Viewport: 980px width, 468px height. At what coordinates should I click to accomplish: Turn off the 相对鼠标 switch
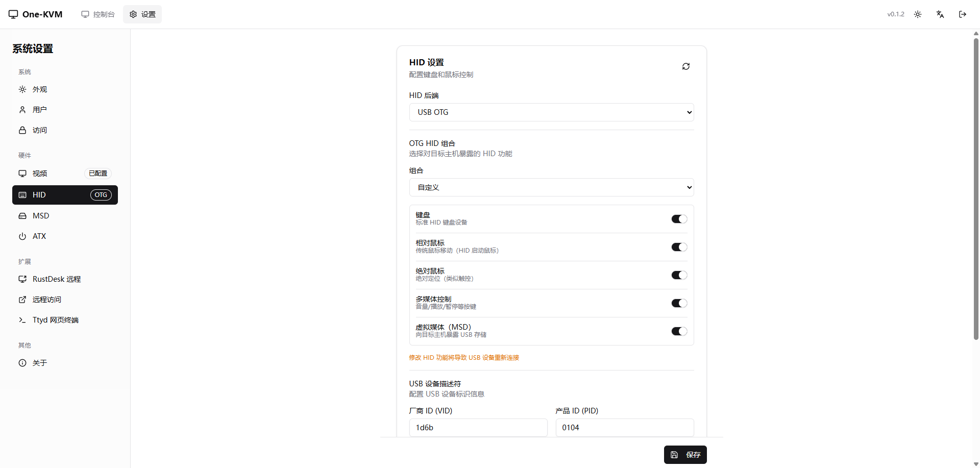click(x=679, y=247)
